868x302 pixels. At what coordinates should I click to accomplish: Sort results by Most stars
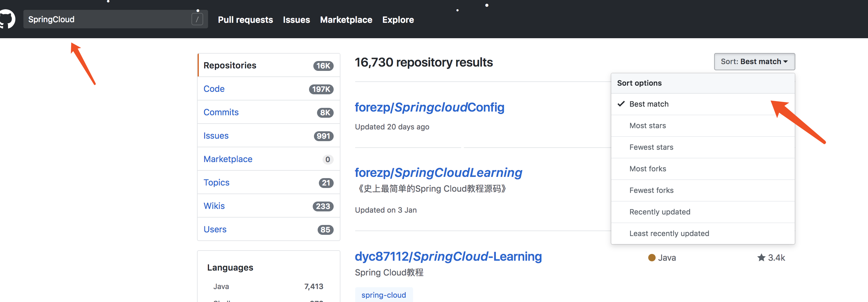coord(702,125)
